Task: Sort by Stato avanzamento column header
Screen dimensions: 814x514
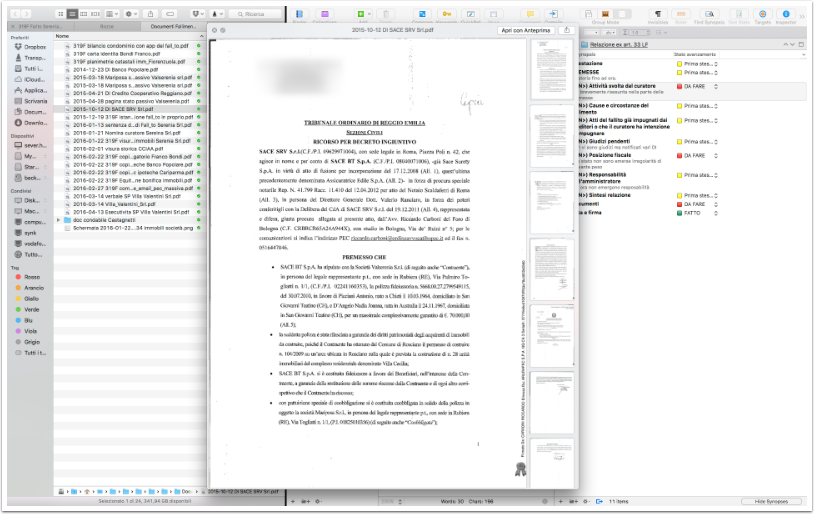Action: tap(695, 55)
